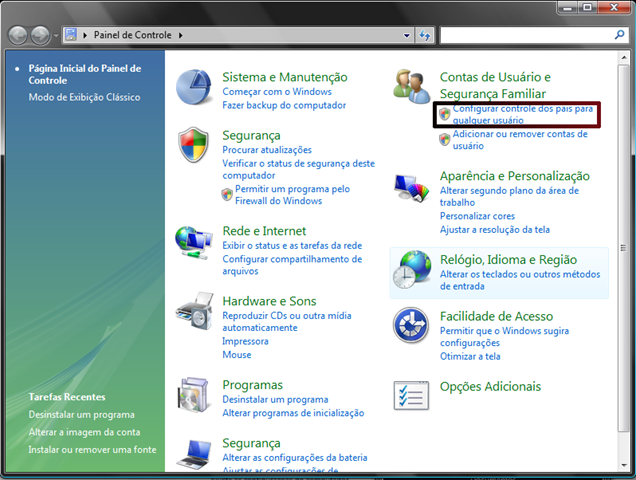Open Permitir um programa pelo Firewall do Windows
Screen dimensions: 636x480
[x=292, y=195]
